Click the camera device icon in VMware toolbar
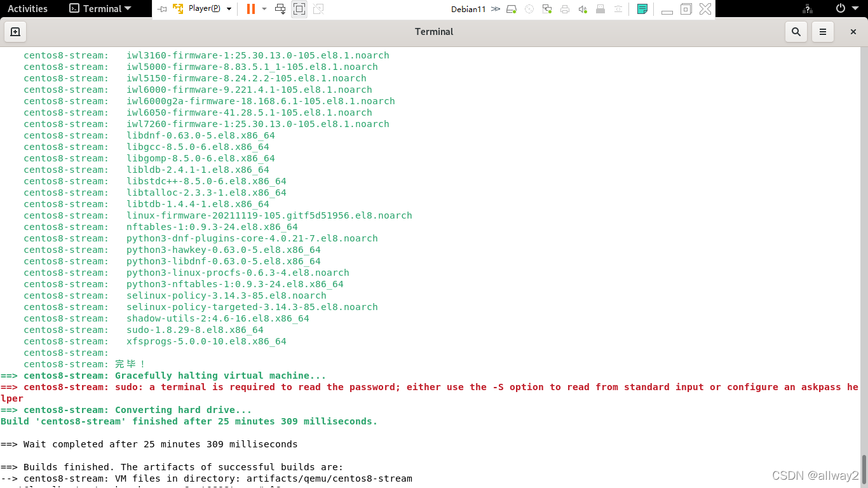The image size is (868, 488). (618, 9)
